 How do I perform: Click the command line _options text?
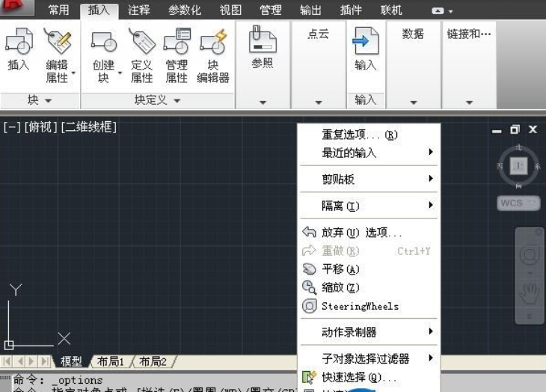77,380
